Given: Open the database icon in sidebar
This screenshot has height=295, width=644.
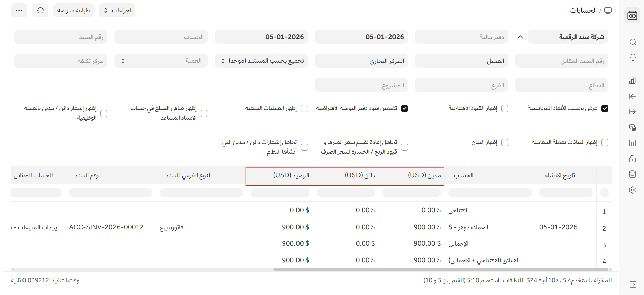Looking at the screenshot, I should point(632,174).
